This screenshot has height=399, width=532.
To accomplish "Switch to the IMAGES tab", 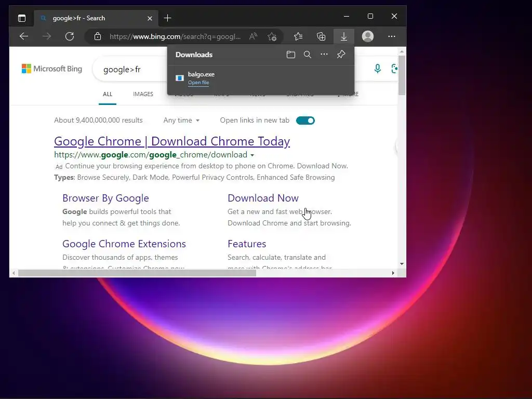I will (x=143, y=95).
